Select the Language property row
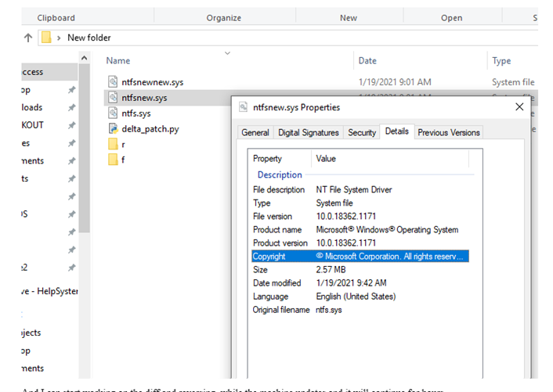Image resolution: width=553 pixels, height=392 pixels. 360,297
